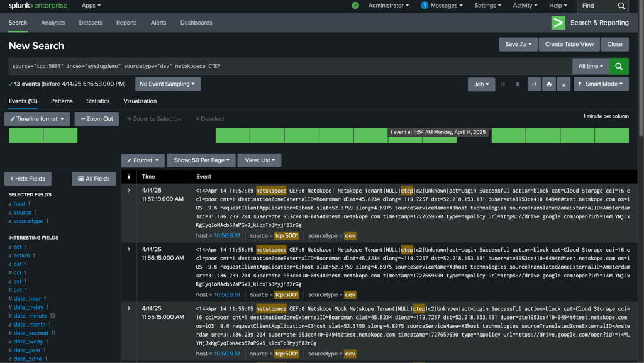644x363 pixels.
Task: Stop the search job
Action: [518, 84]
